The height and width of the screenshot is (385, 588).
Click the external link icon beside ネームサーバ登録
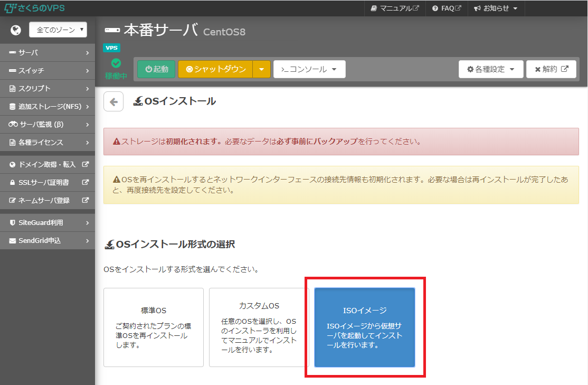tap(86, 201)
